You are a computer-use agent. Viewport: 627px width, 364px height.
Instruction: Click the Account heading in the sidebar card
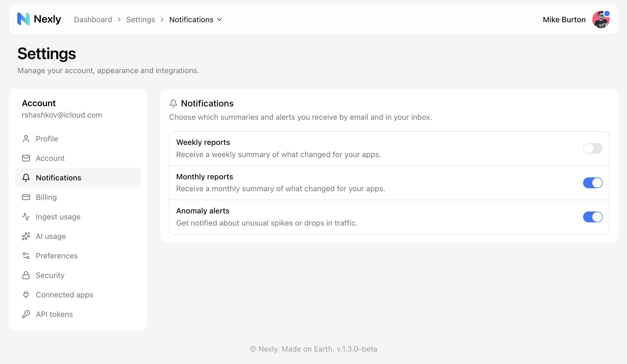tap(39, 103)
